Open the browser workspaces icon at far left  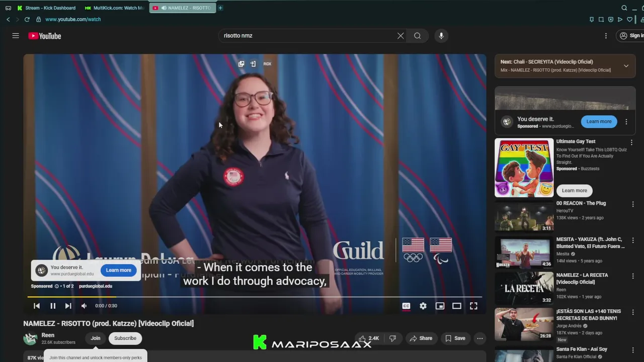tap(8, 8)
